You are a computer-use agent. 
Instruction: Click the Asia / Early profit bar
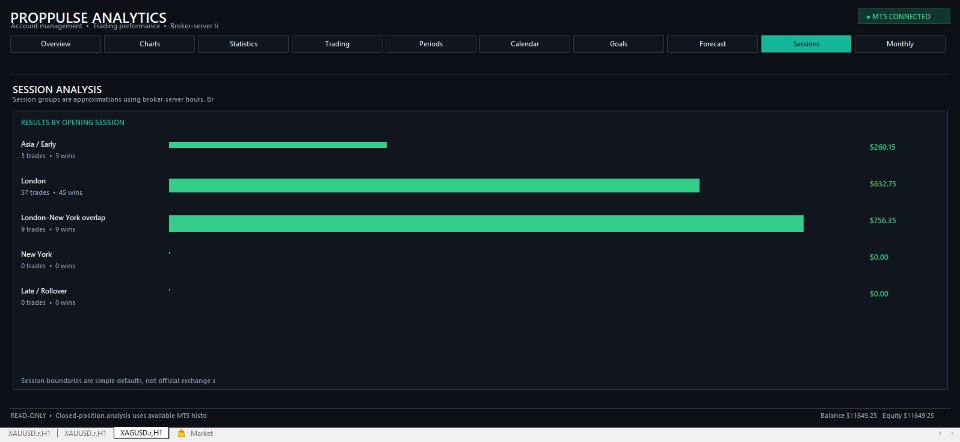278,145
